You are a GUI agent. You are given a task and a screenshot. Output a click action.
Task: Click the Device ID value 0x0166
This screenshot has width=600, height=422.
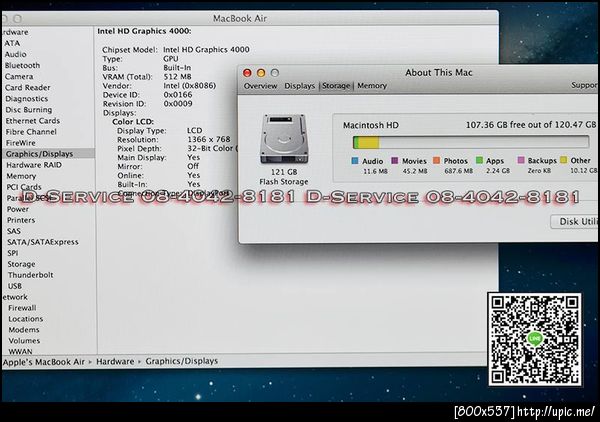(x=178, y=95)
